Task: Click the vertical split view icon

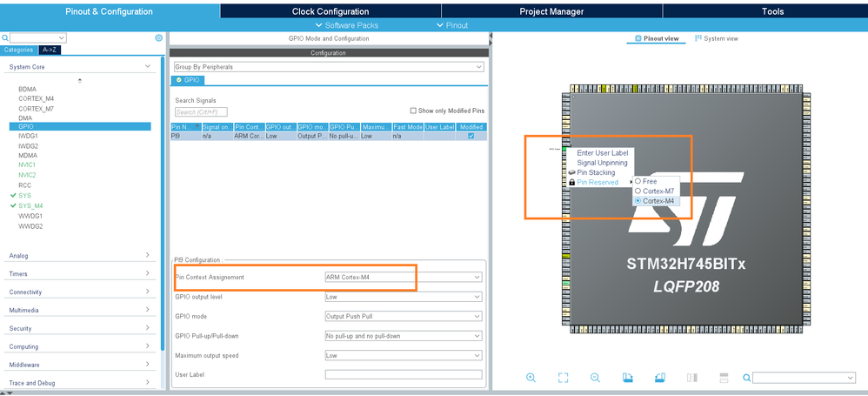Action: point(692,378)
